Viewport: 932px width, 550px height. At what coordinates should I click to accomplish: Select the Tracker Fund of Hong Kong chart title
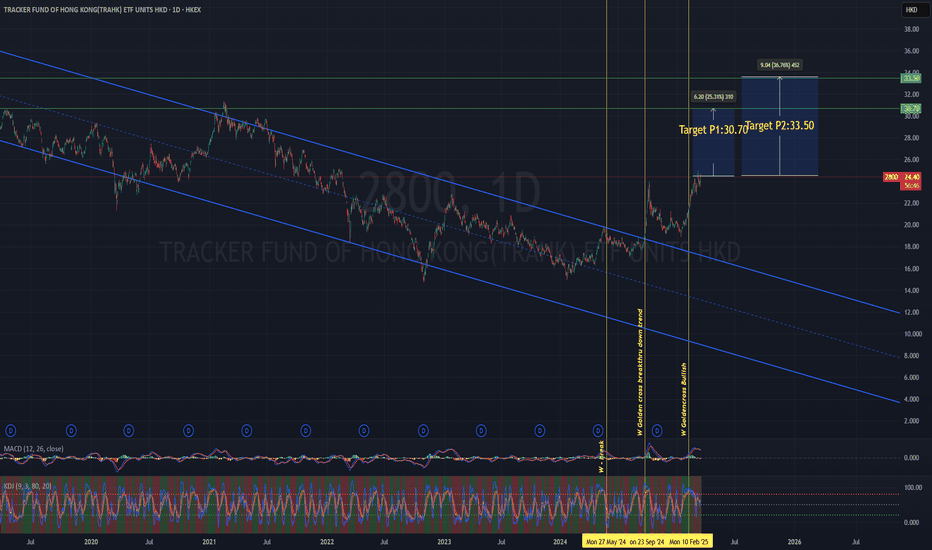pyautogui.click(x=102, y=10)
